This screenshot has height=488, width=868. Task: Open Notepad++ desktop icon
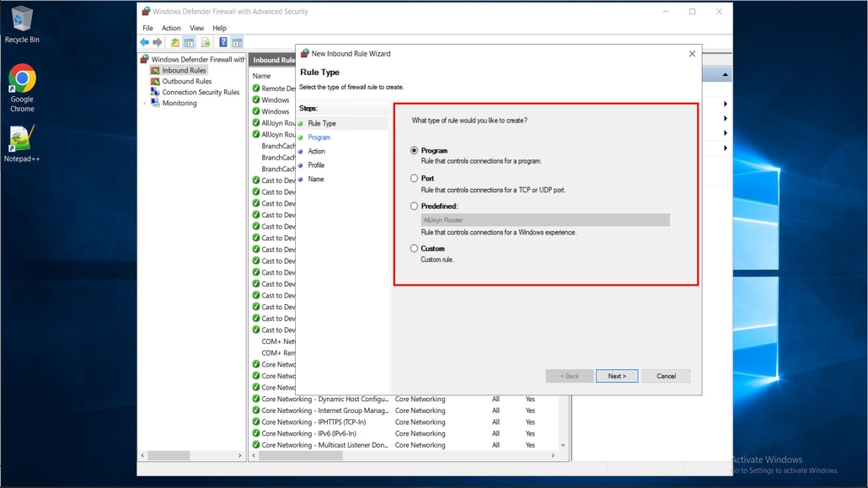pos(22,144)
